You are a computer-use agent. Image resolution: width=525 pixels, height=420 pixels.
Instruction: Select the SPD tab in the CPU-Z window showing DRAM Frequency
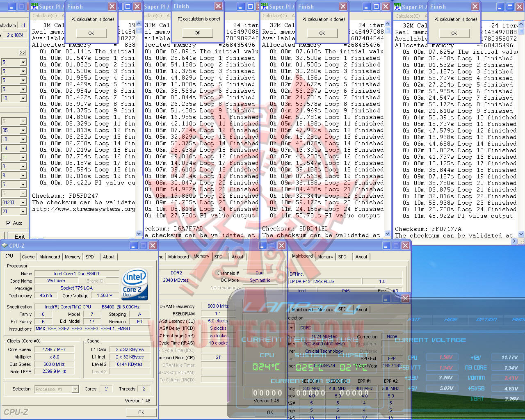(219, 257)
